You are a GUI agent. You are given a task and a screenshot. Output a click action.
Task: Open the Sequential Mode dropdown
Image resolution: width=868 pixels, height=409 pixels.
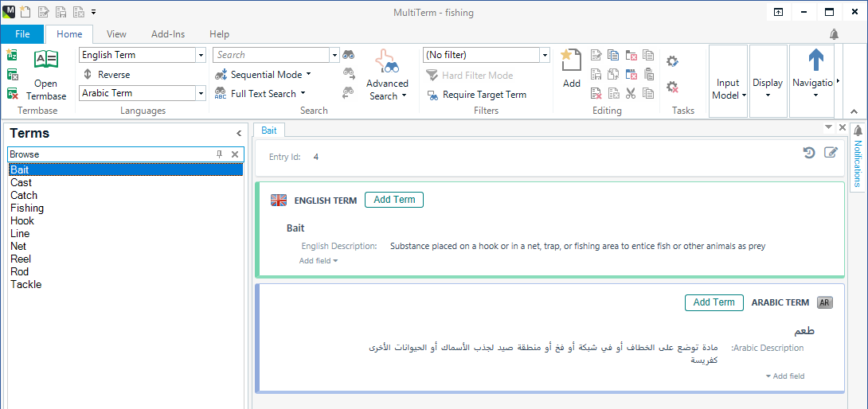coord(308,74)
